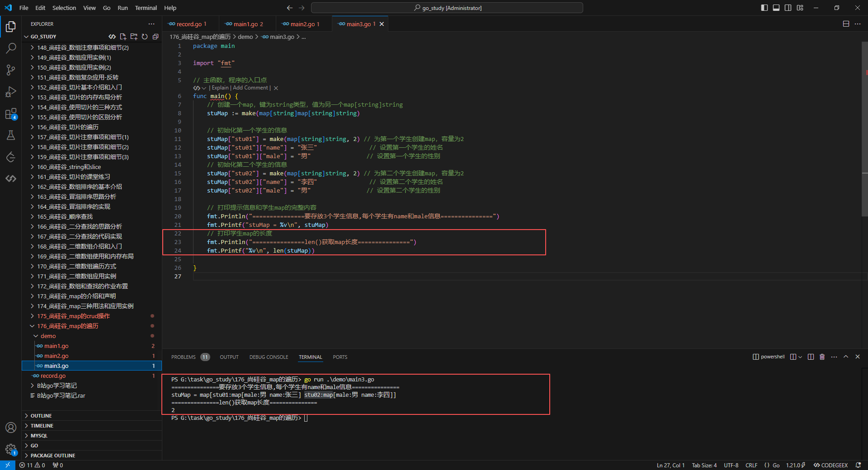
Task: Expand folder 173_尚硅谷_map的介绍和声明
Action: 92,296
